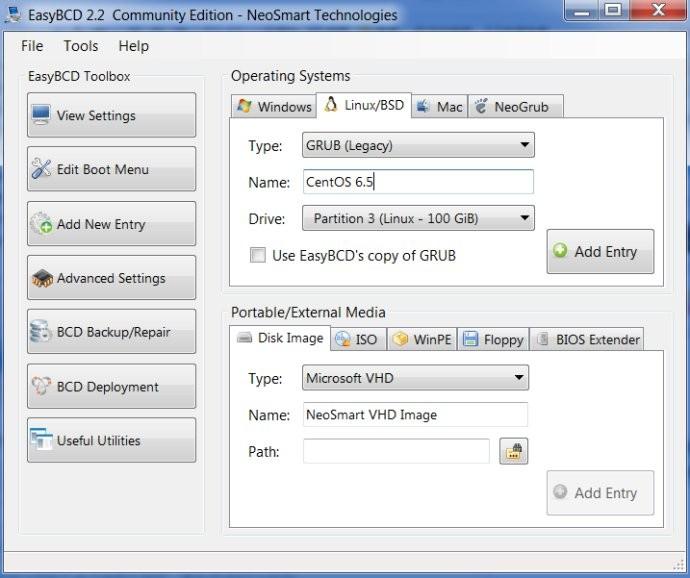
Task: Open the File menu
Action: pos(32,46)
